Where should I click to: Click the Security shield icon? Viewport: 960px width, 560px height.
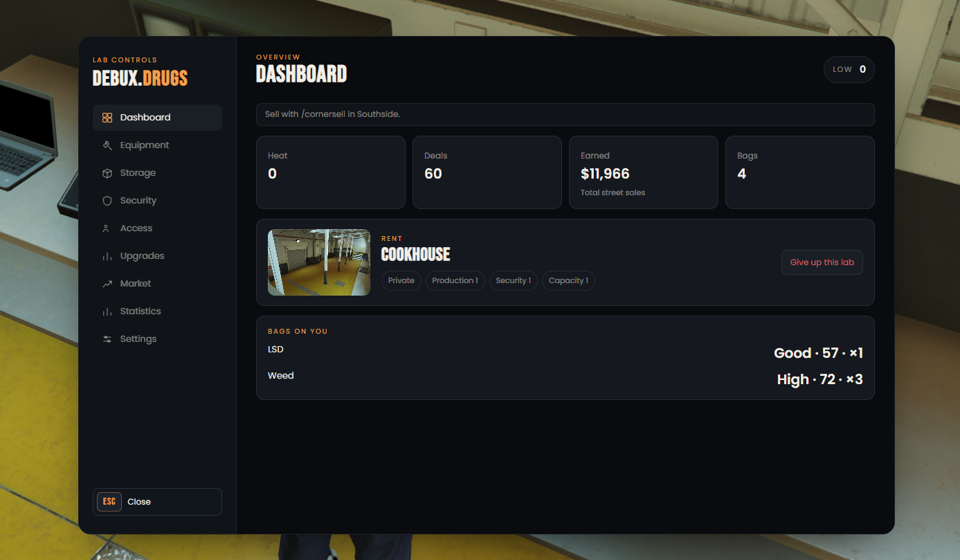tap(107, 201)
